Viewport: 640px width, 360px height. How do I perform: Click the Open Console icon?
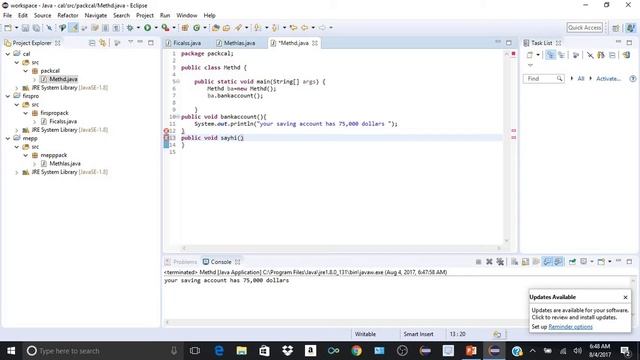click(601, 262)
